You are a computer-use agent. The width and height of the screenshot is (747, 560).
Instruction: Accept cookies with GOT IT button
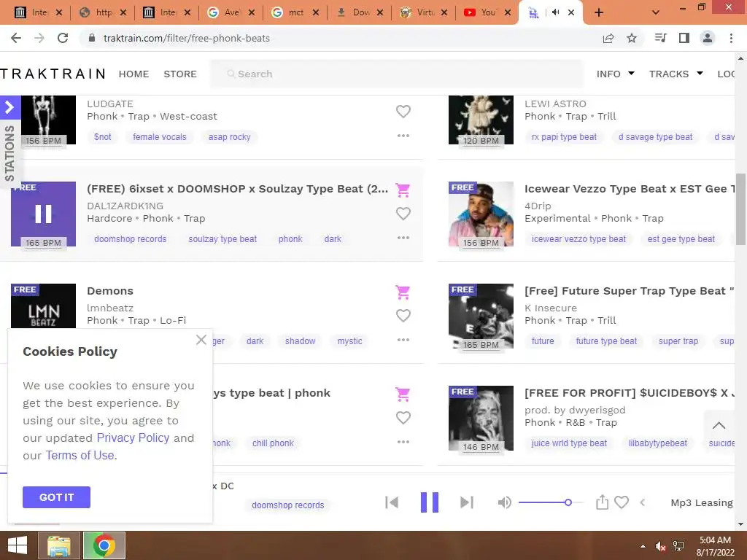(x=56, y=497)
